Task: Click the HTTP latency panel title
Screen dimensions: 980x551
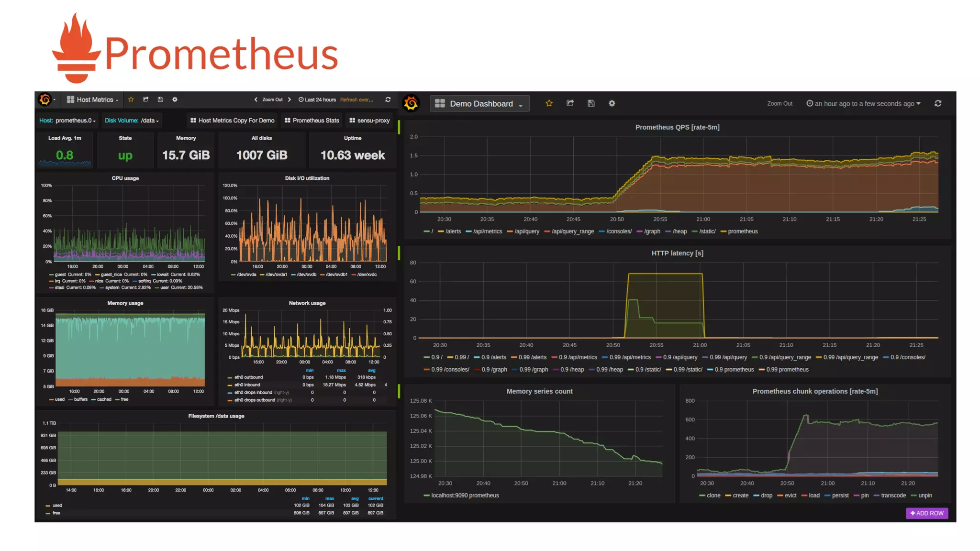Action: [677, 253]
